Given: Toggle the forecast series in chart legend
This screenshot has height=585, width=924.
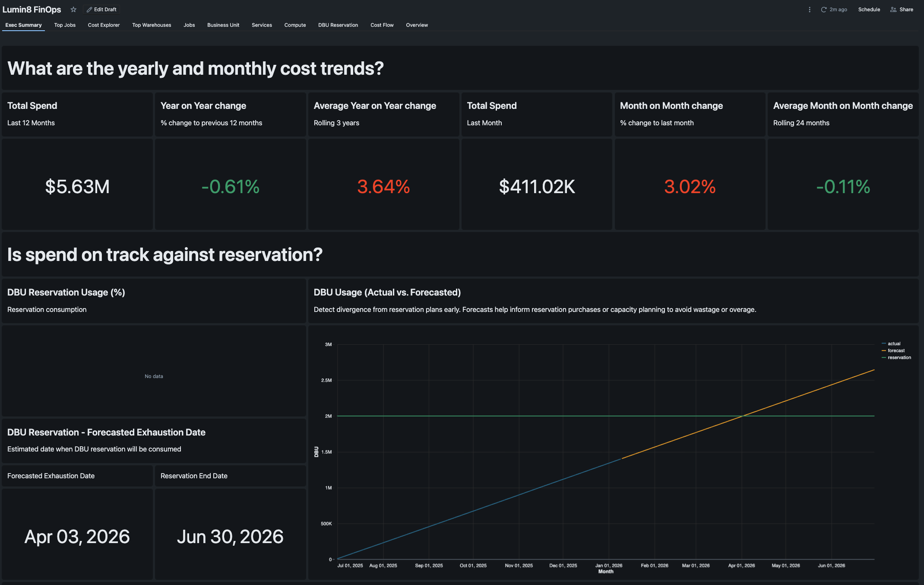Looking at the screenshot, I should tap(896, 350).
